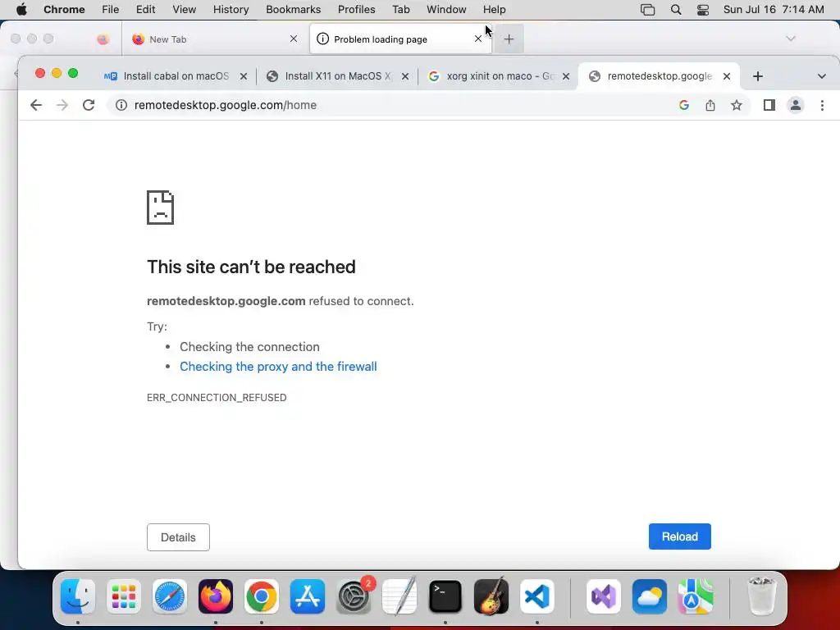Open the Tab menu
This screenshot has height=630, width=840.
pos(400,10)
